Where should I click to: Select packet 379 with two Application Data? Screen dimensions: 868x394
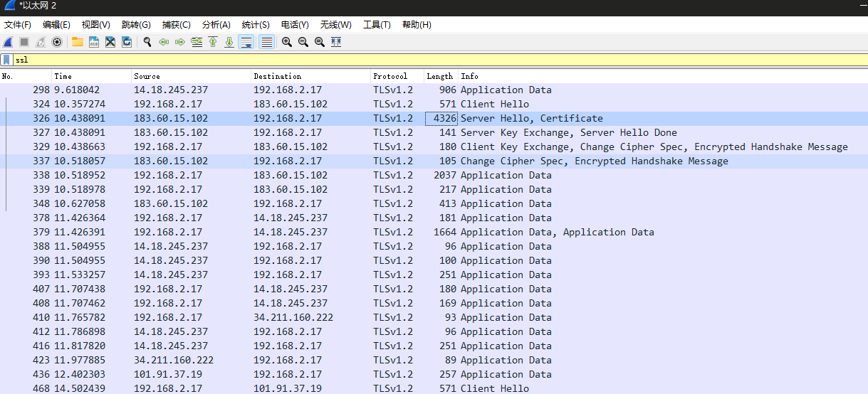tap(434, 232)
